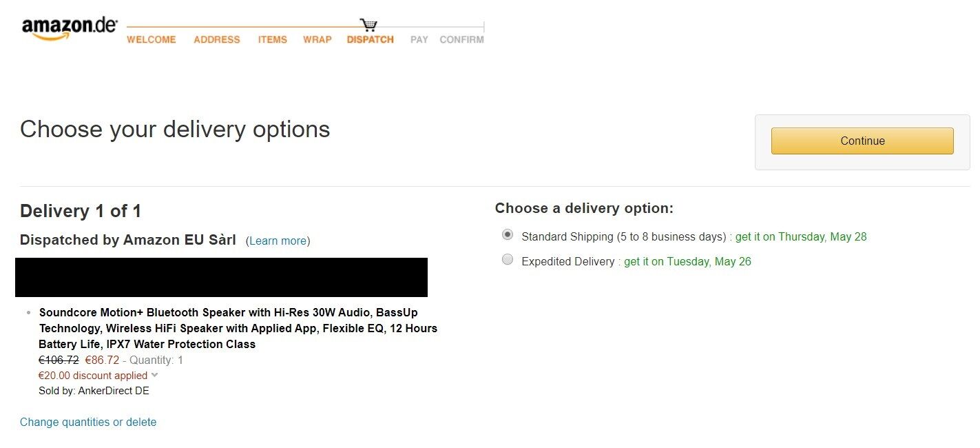This screenshot has height=448, width=980.
Task: Click the CONFIRM checkout step
Action: click(462, 40)
